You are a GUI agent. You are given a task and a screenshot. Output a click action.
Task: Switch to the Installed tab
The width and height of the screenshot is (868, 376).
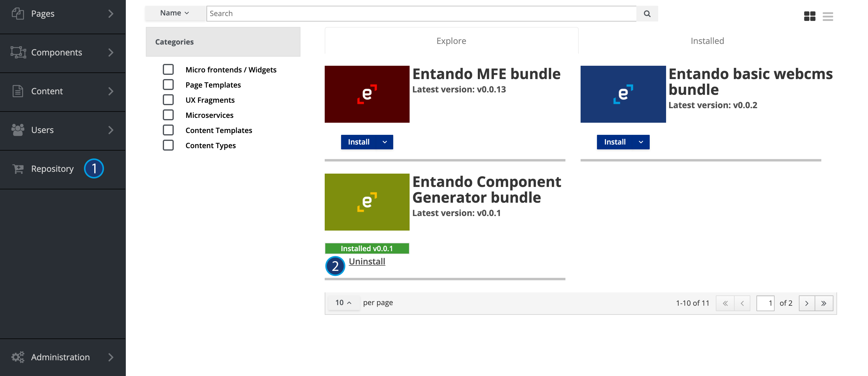707,41
